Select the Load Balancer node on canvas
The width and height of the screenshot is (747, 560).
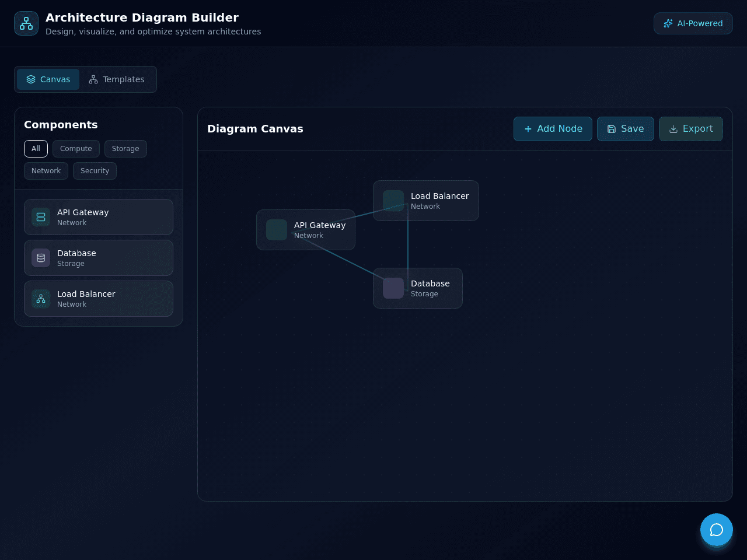point(426,201)
